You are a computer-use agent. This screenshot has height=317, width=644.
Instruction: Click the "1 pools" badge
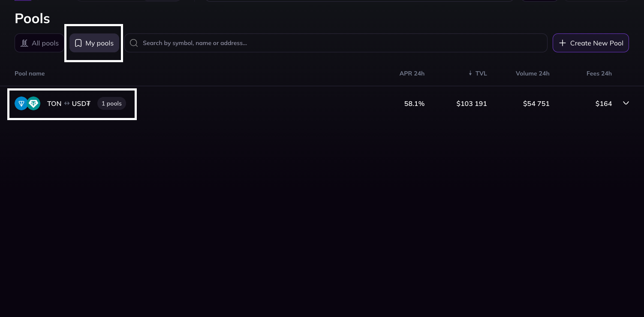pyautogui.click(x=111, y=104)
